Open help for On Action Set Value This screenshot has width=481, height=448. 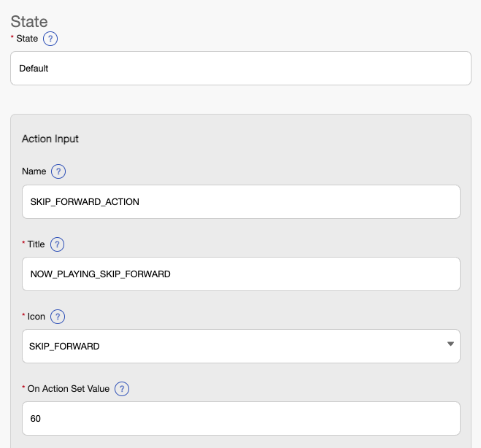122,389
